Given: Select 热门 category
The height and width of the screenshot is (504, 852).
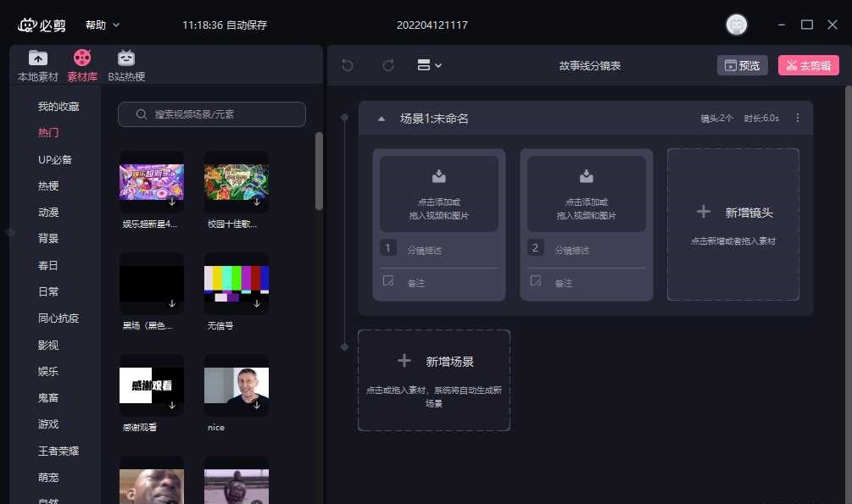Looking at the screenshot, I should click(x=47, y=132).
